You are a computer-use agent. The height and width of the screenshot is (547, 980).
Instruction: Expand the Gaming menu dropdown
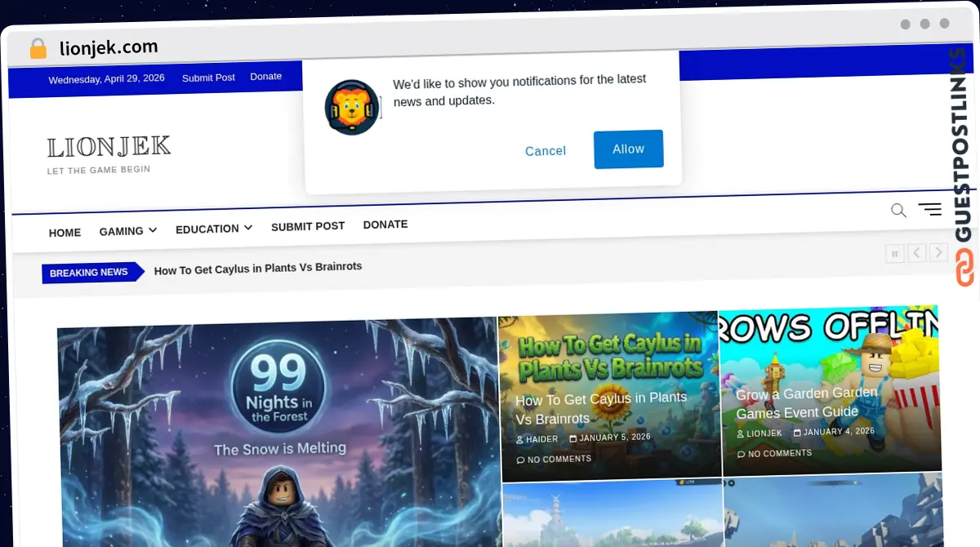coord(127,231)
